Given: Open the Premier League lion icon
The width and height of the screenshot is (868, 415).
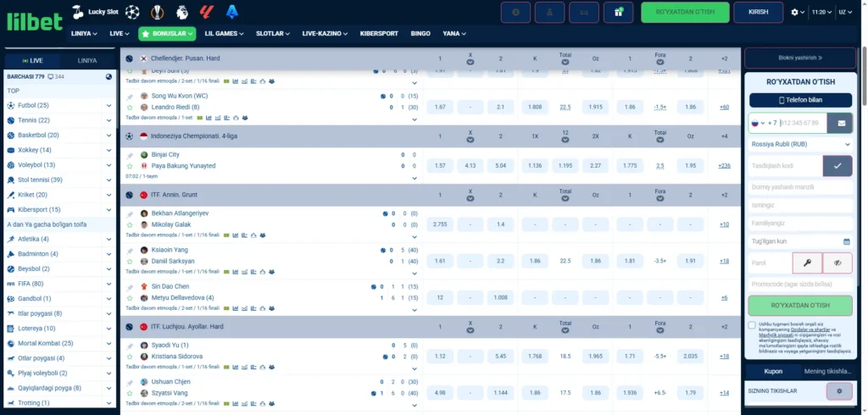Looking at the screenshot, I should point(181,12).
